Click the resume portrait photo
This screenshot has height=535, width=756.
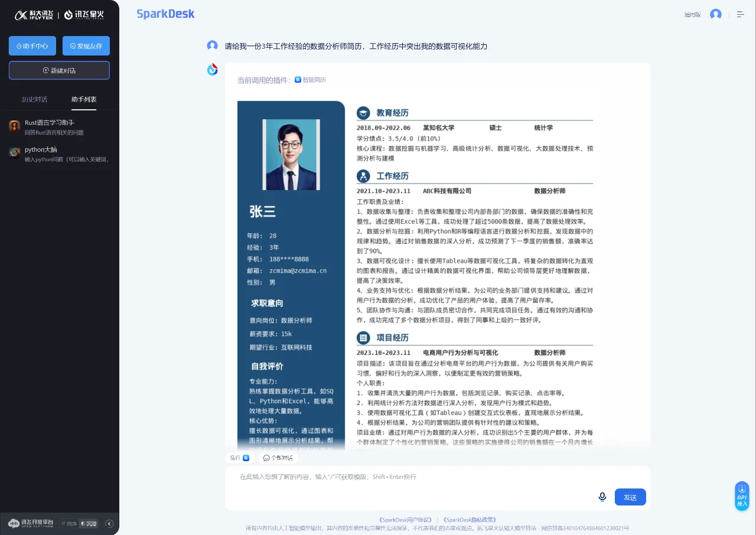[x=291, y=154]
